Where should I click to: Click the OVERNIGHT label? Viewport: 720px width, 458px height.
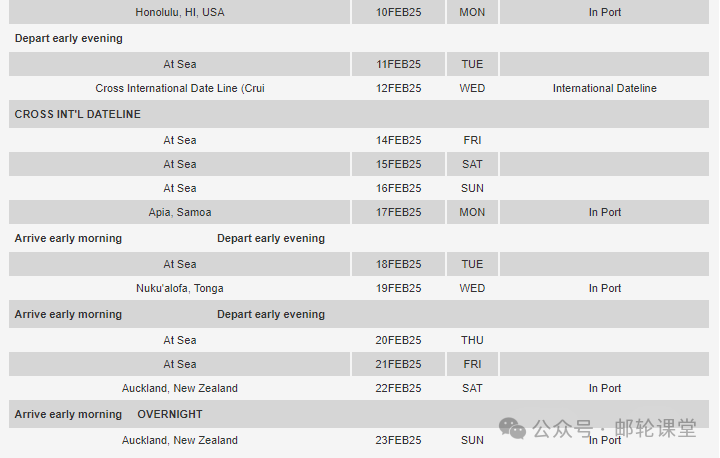170,414
